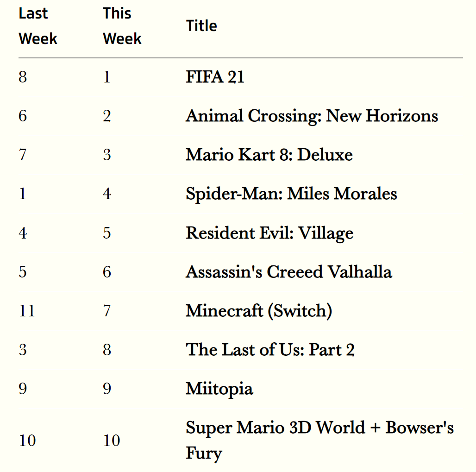Viewport: 476px width, 472px height.
Task: Select The Last of Us: Part 2
Action: click(x=270, y=350)
